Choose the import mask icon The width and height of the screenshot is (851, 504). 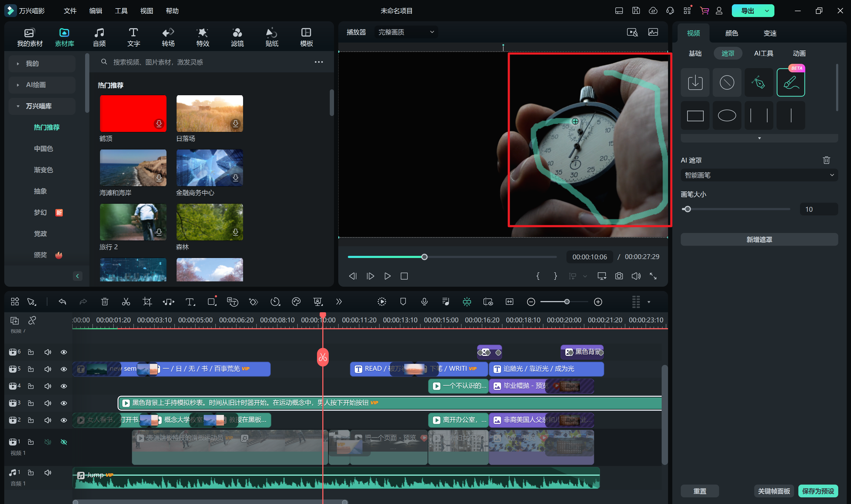tap(695, 82)
